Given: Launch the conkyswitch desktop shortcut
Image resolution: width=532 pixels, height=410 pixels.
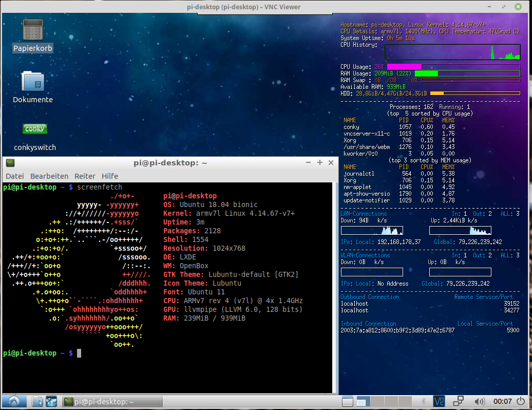Looking at the screenshot, I should coord(35,129).
